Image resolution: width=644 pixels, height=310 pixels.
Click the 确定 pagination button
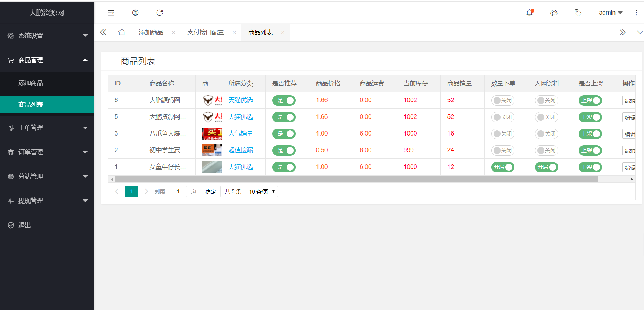[210, 191]
